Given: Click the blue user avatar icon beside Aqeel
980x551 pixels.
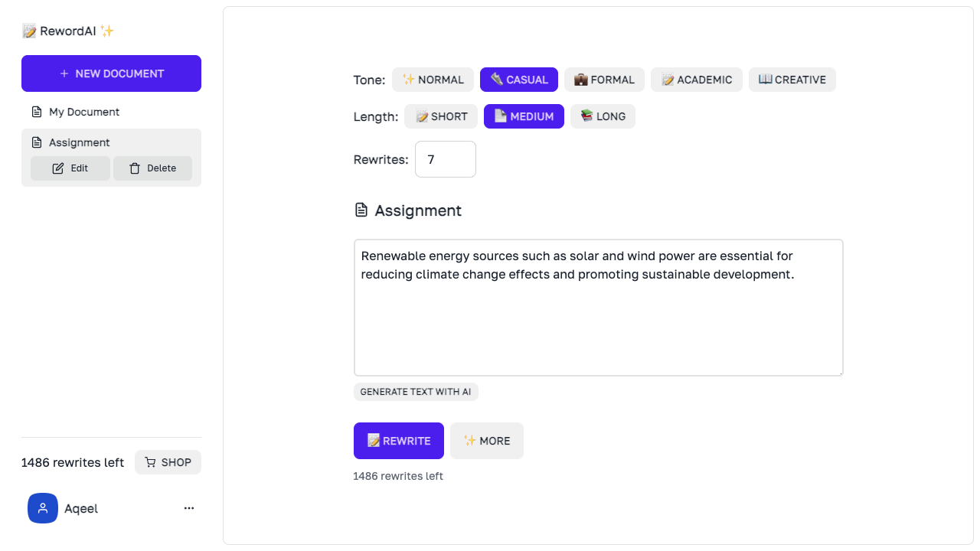Looking at the screenshot, I should click(42, 508).
